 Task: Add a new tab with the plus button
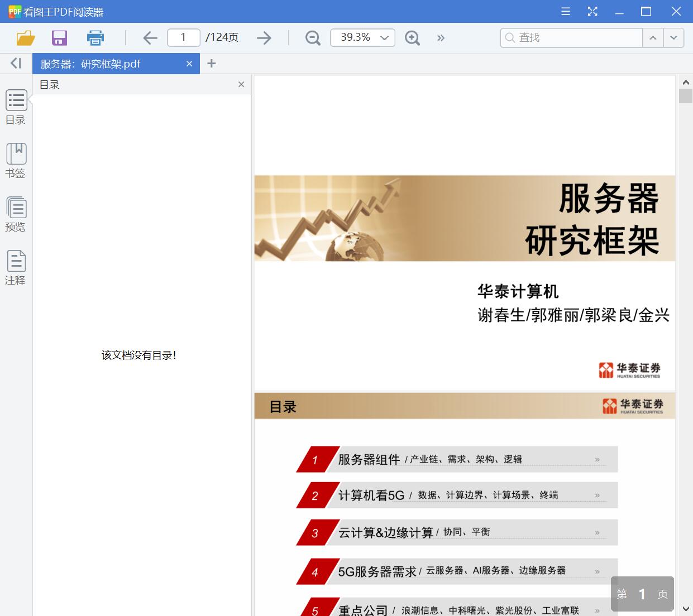click(211, 64)
